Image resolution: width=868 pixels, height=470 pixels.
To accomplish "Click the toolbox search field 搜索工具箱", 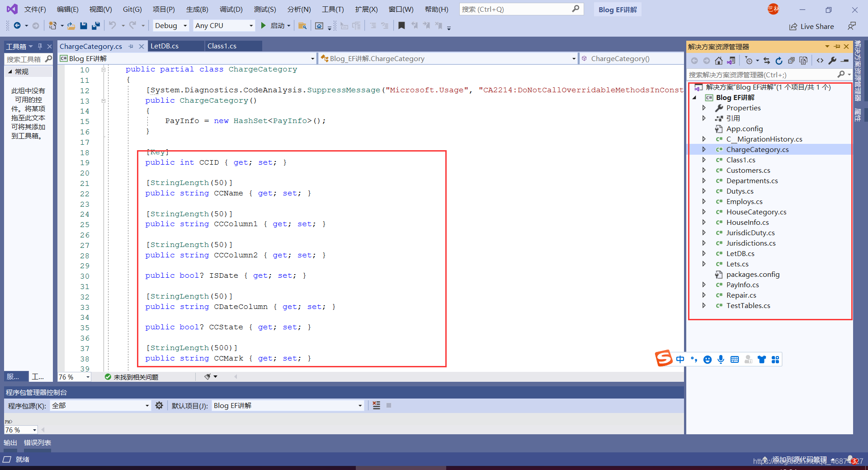I will coord(29,59).
